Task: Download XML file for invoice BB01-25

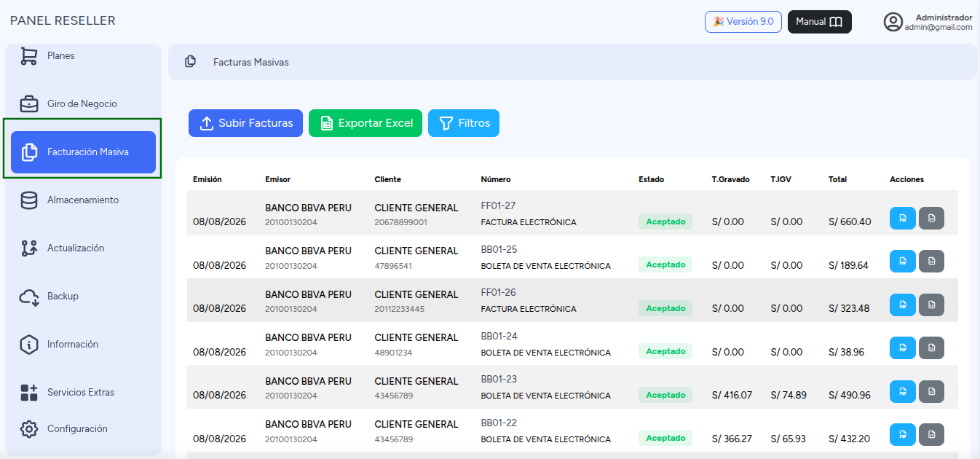Action: 931,262
